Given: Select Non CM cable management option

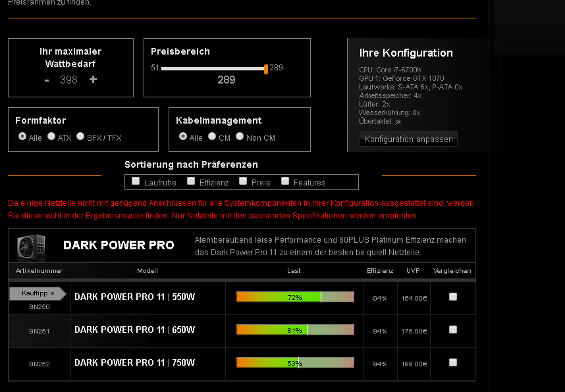Looking at the screenshot, I should (x=240, y=136).
